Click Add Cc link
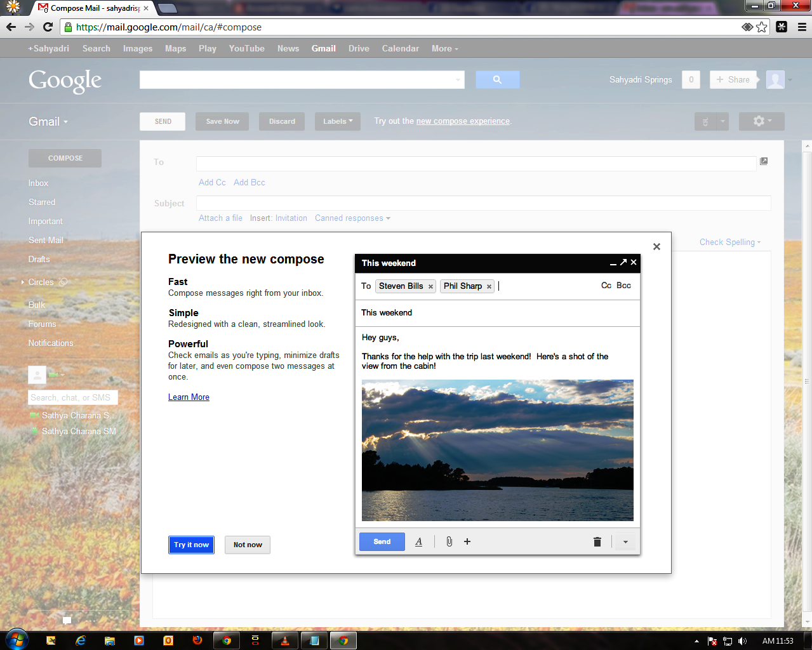Screen dimensions: 812x650 tap(212, 182)
